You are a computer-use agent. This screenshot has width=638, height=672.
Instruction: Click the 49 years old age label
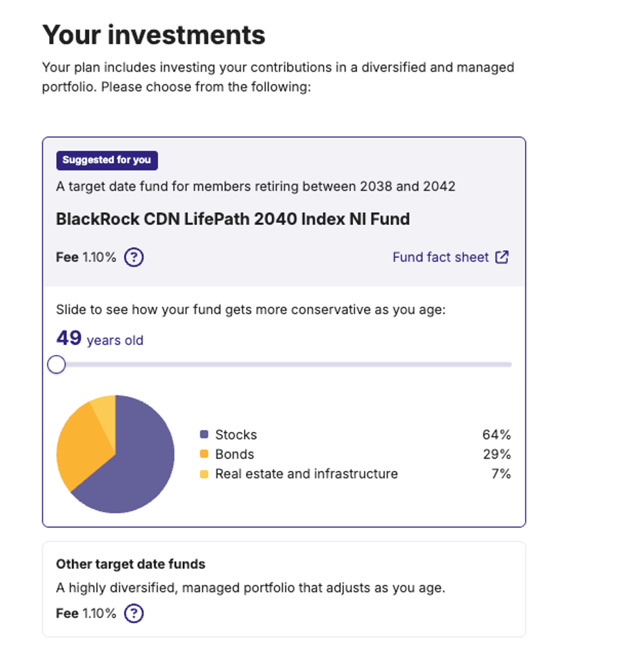(x=100, y=339)
